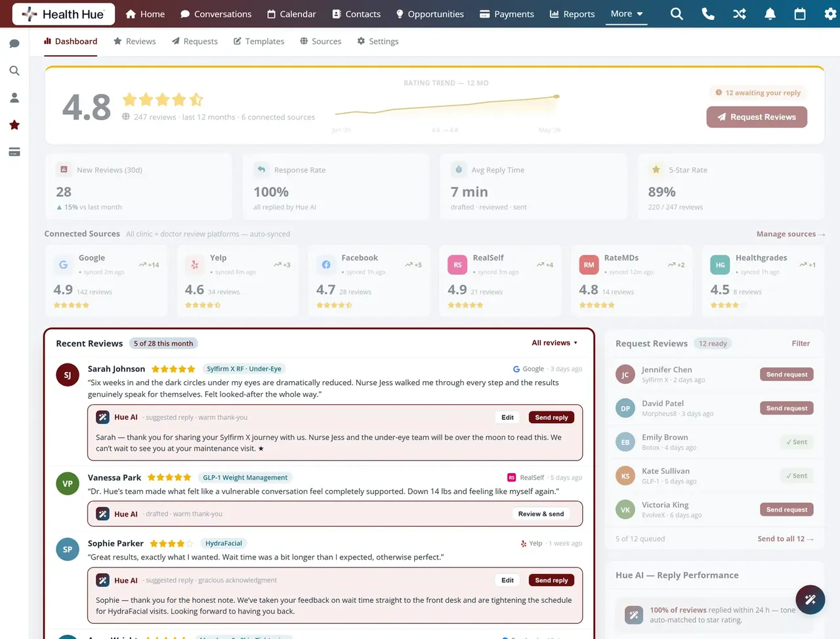Viewport: 840px width, 639px height.
Task: Click the 12 ready badge
Action: point(713,343)
